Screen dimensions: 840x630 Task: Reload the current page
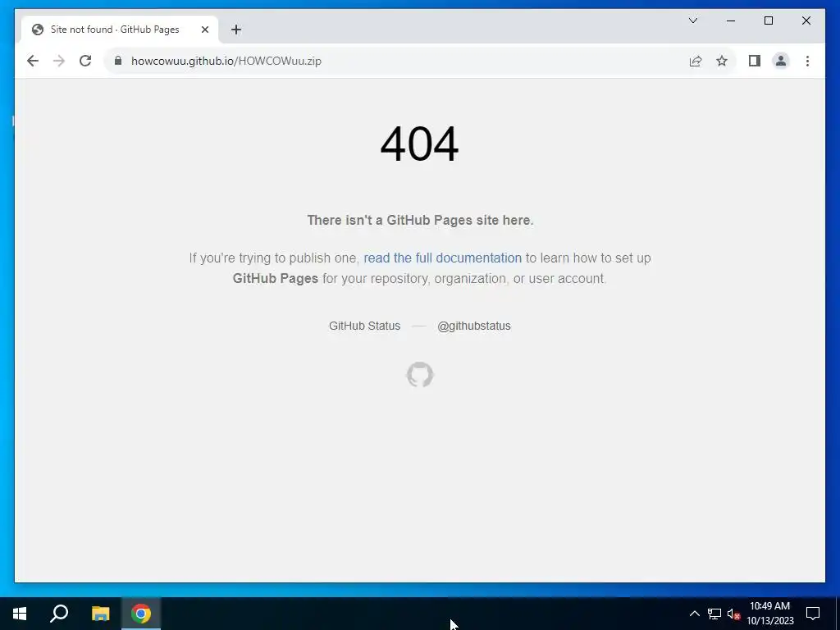[x=85, y=61]
